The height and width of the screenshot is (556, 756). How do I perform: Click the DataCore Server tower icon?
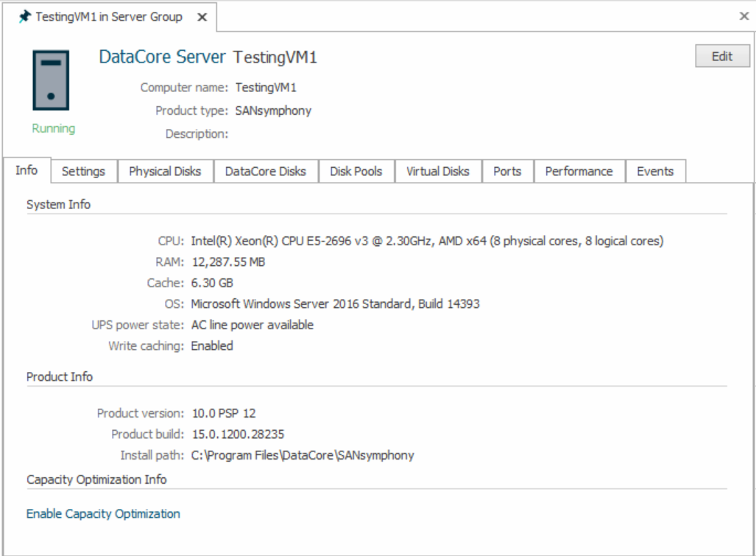click(x=51, y=80)
